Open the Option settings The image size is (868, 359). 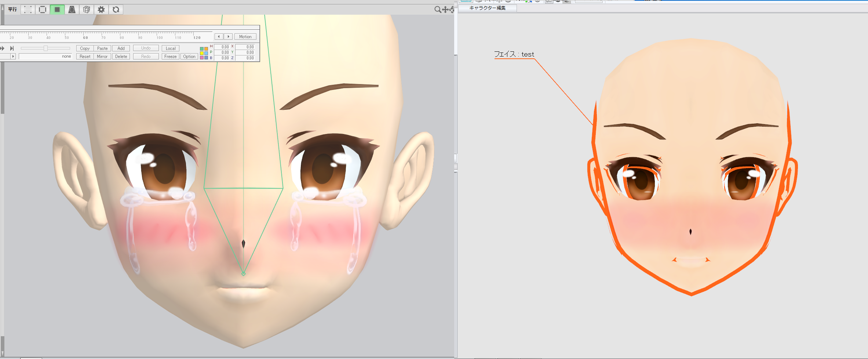tap(189, 57)
